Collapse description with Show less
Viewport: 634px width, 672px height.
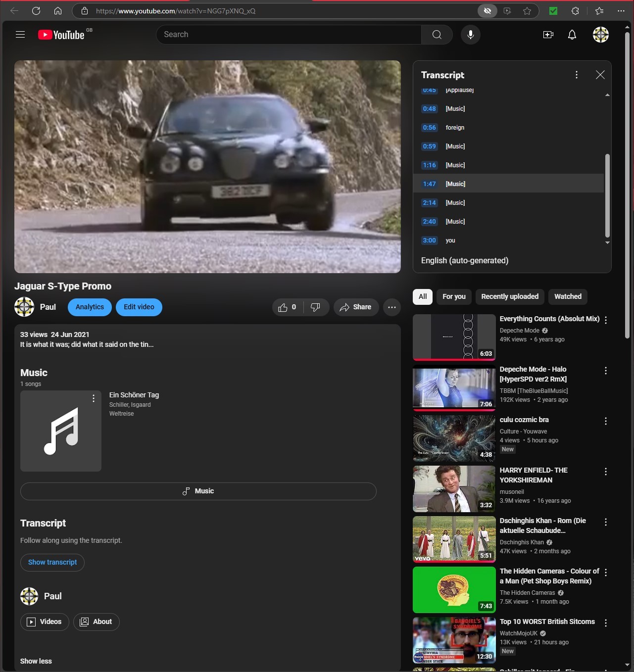36,661
